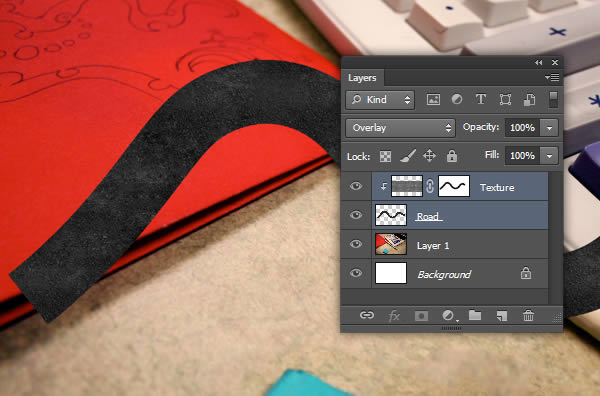Filter for adjustment layers icon

click(x=457, y=99)
